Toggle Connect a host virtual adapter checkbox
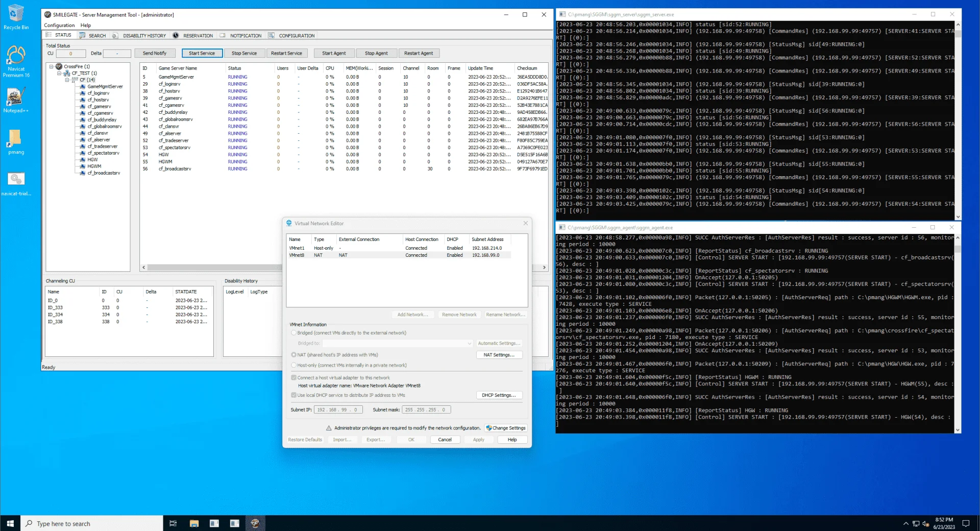Image resolution: width=980 pixels, height=531 pixels. tap(293, 378)
